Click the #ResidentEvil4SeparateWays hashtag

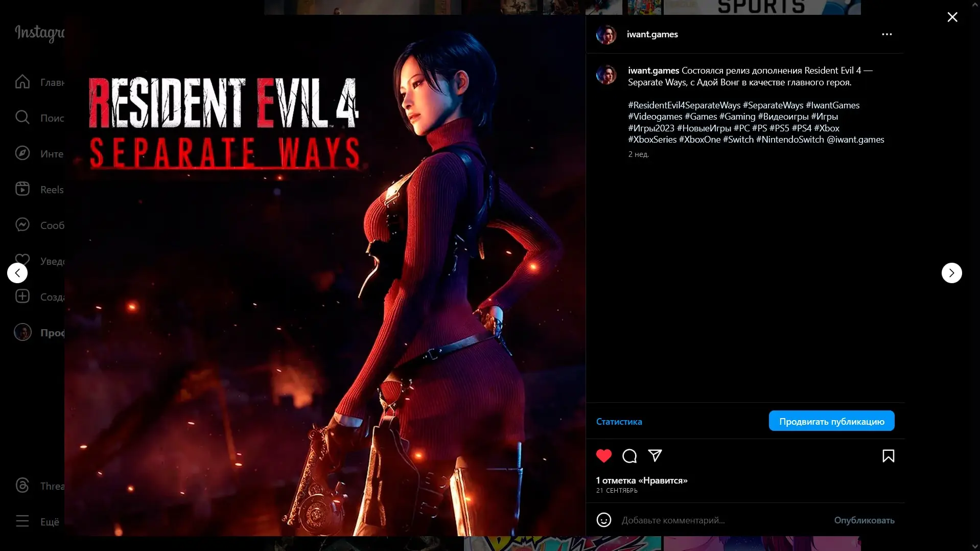coord(684,105)
